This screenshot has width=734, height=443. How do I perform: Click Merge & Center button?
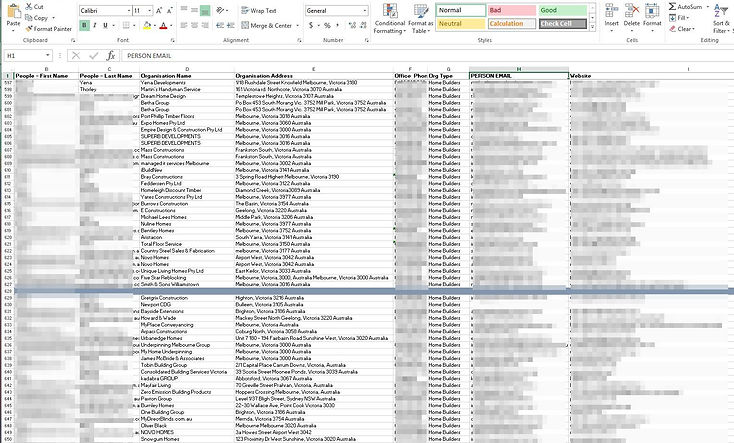pos(267,25)
